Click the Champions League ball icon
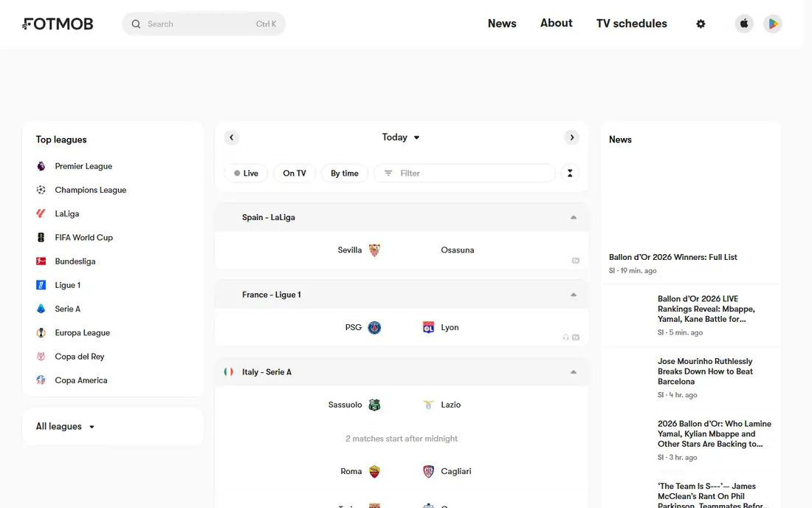The width and height of the screenshot is (812, 508). click(x=41, y=190)
